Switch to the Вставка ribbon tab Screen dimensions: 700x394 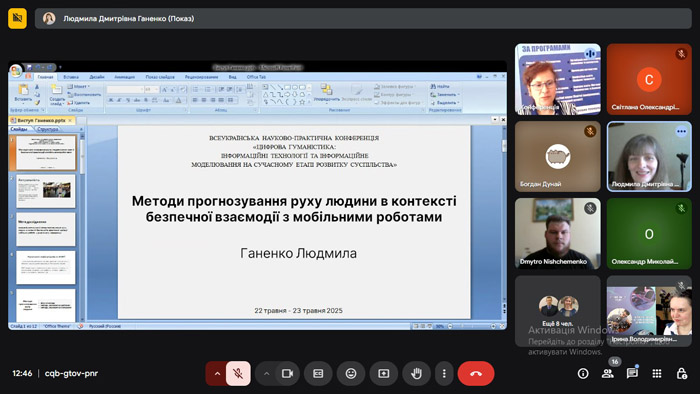click(x=71, y=77)
